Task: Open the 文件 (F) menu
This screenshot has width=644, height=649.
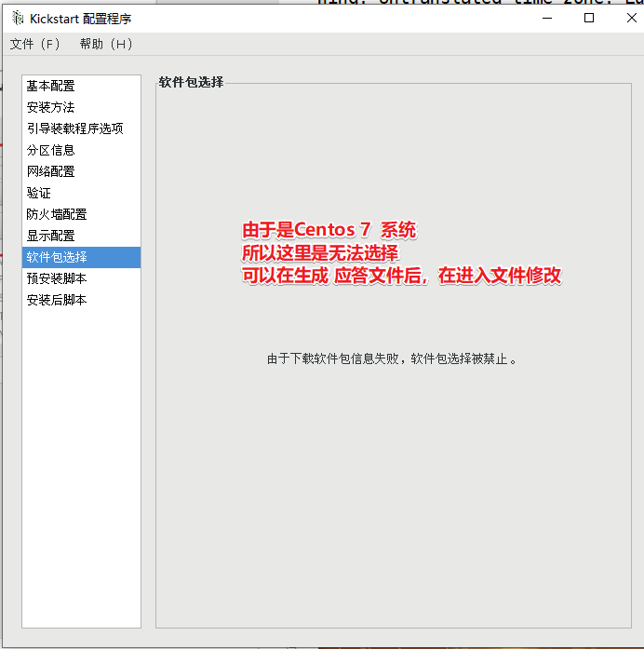Action: coord(34,44)
